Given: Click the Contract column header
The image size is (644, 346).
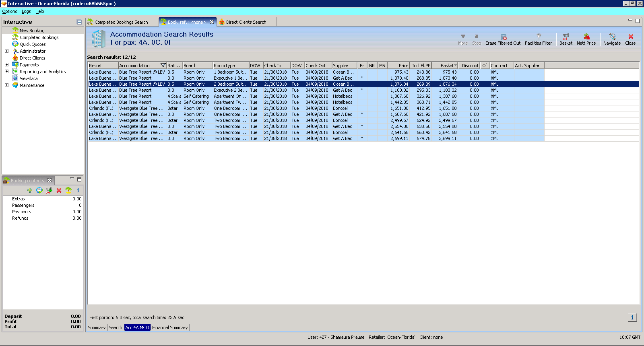Looking at the screenshot, I should click(502, 66).
